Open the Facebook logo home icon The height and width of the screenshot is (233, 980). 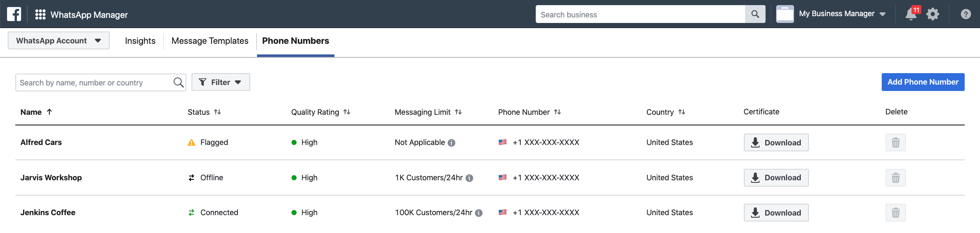(x=14, y=14)
